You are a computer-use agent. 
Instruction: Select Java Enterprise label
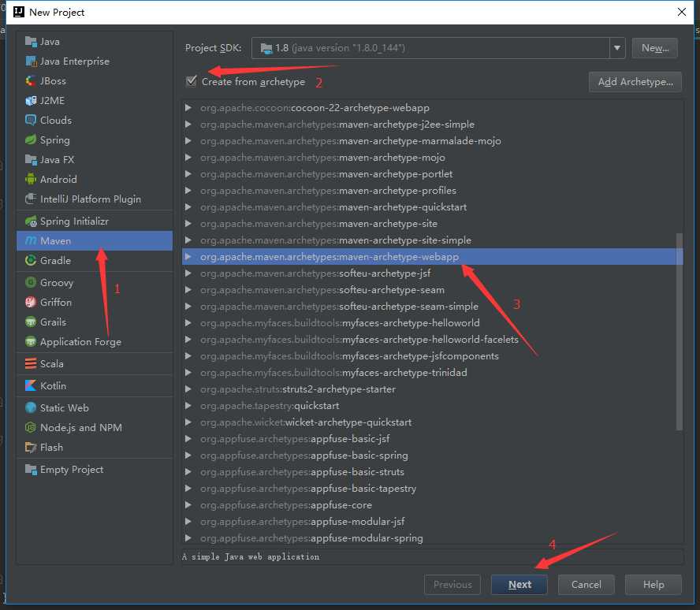75,61
